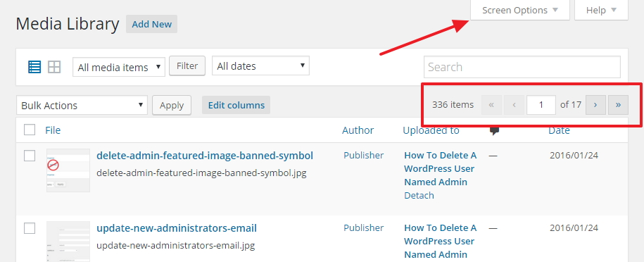644x262 pixels.
Task: Open delete-admin-featured-image-banned-symbol title link
Action: point(205,156)
